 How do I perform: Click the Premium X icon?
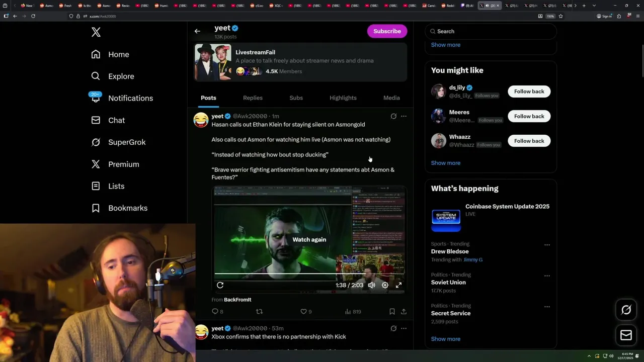(96, 164)
